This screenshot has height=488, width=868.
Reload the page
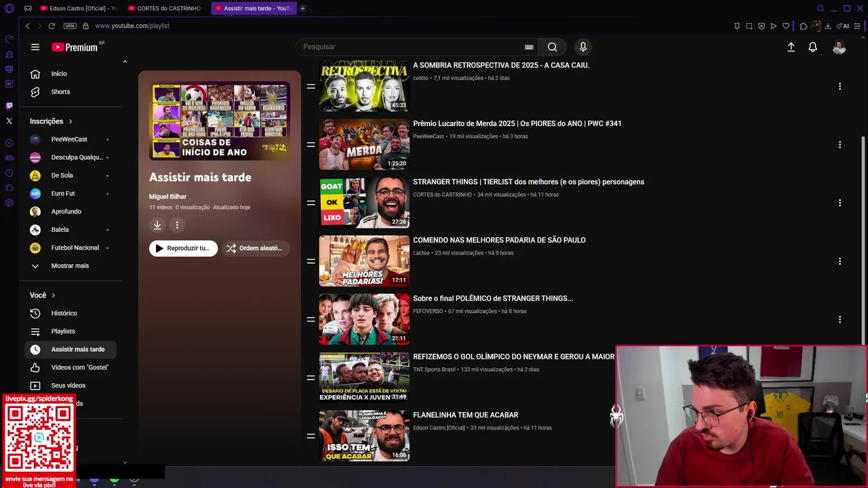pos(52,26)
